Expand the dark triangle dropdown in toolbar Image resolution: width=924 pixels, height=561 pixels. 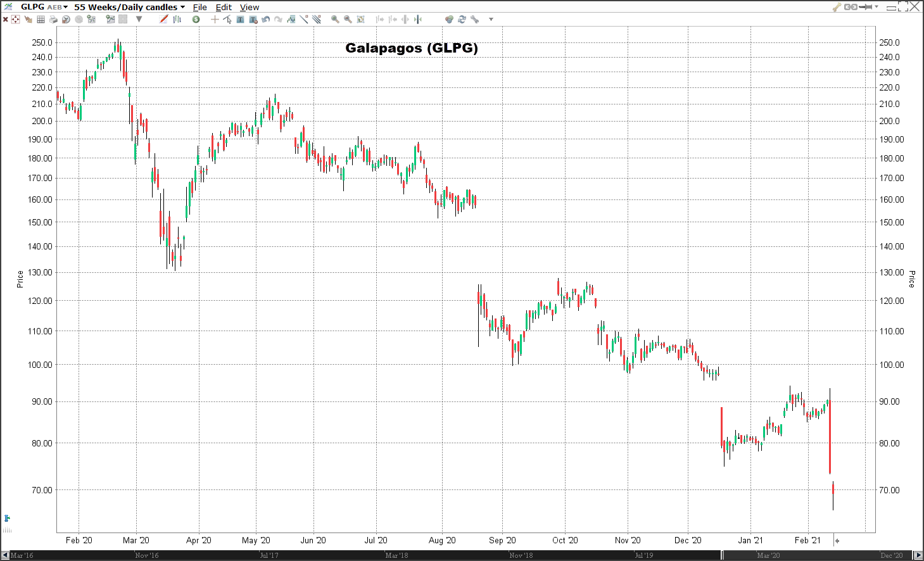click(139, 19)
